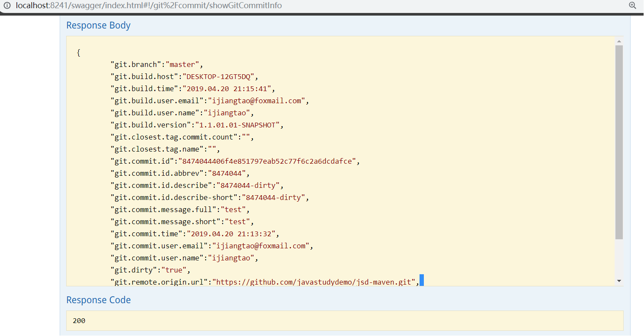Click the git.commit.user.email address value
Image resolution: width=644 pixels, height=336 pixels.
point(262,246)
